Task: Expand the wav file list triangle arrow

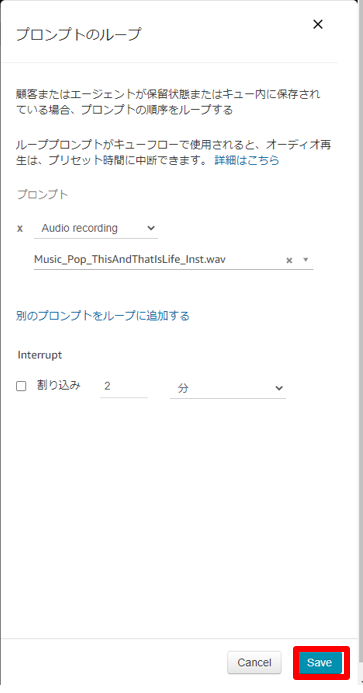Action: click(306, 260)
